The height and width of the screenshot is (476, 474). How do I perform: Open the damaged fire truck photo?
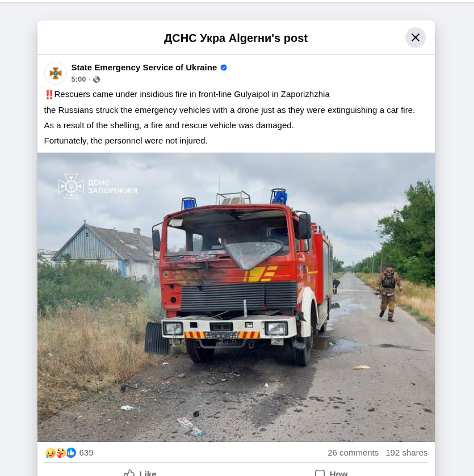pyautogui.click(x=236, y=297)
